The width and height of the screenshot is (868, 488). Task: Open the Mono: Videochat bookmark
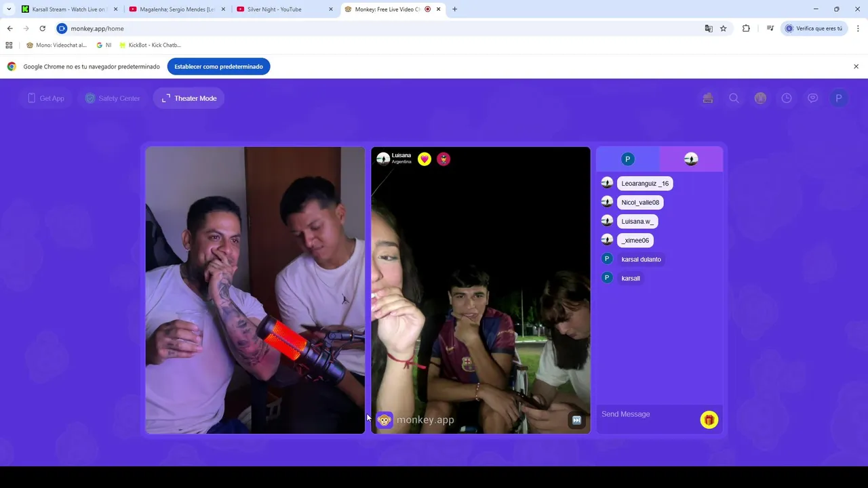pyautogui.click(x=56, y=45)
